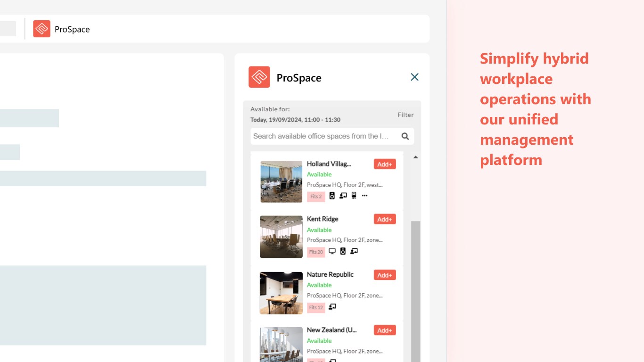Open the Holland Village room photo
644x362 pixels.
281,181
